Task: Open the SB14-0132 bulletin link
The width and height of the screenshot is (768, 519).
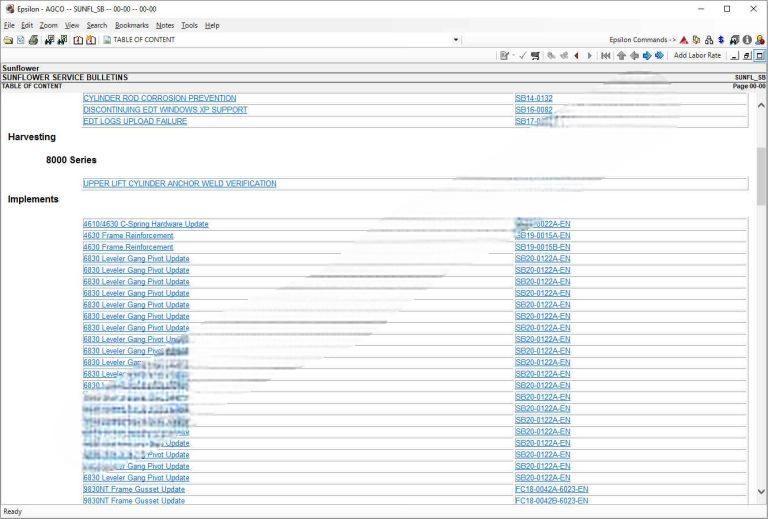Action: (x=534, y=98)
